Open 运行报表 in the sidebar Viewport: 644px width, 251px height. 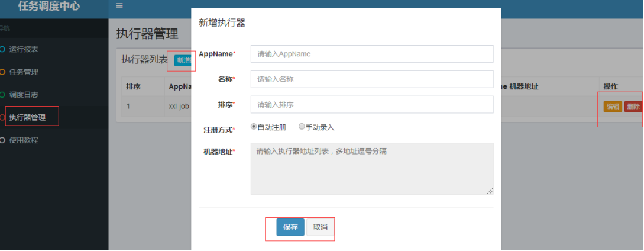coord(24,49)
